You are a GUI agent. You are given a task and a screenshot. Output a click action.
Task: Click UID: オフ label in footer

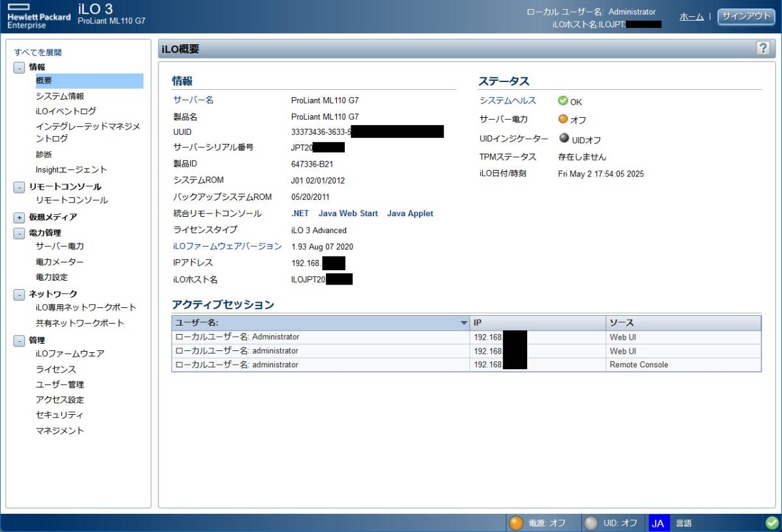click(x=620, y=523)
